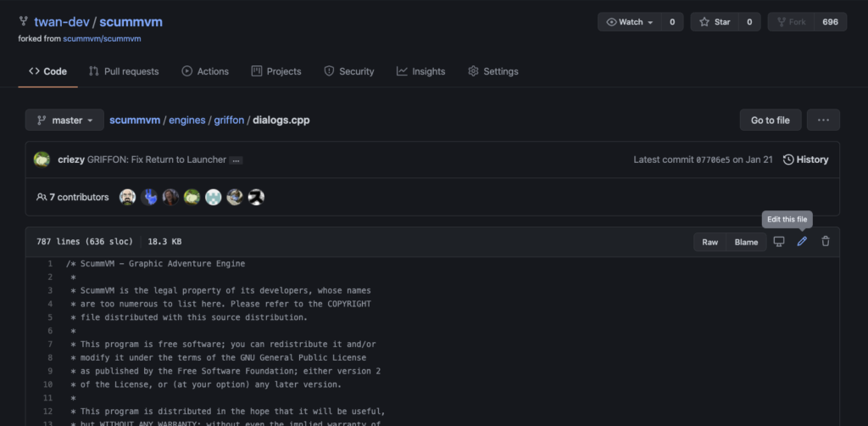This screenshot has width=868, height=426.
Task: Click fifth contributor avatar light teal
Action: (213, 197)
